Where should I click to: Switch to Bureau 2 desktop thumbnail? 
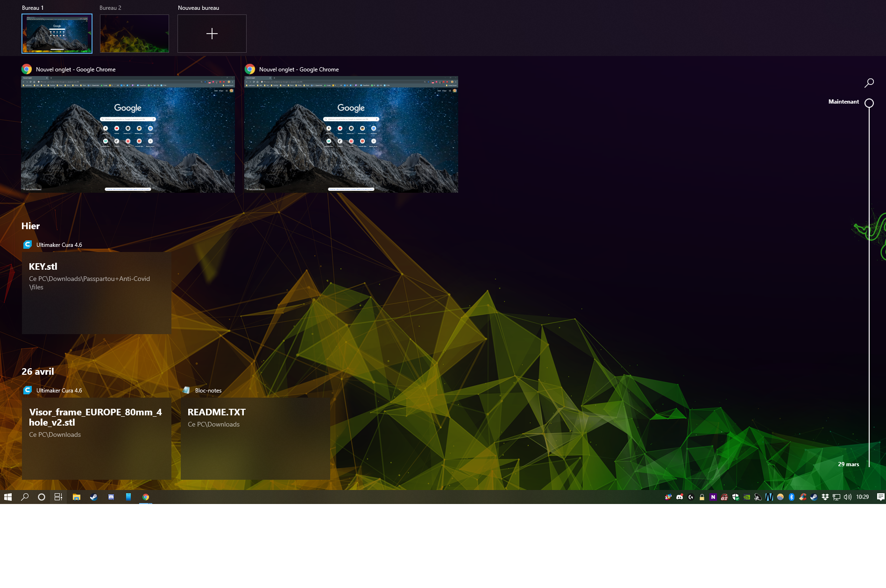tap(135, 34)
